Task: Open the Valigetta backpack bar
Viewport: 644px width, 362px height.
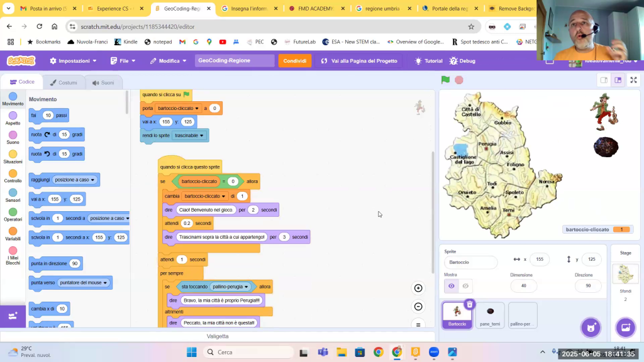Action: (218, 336)
